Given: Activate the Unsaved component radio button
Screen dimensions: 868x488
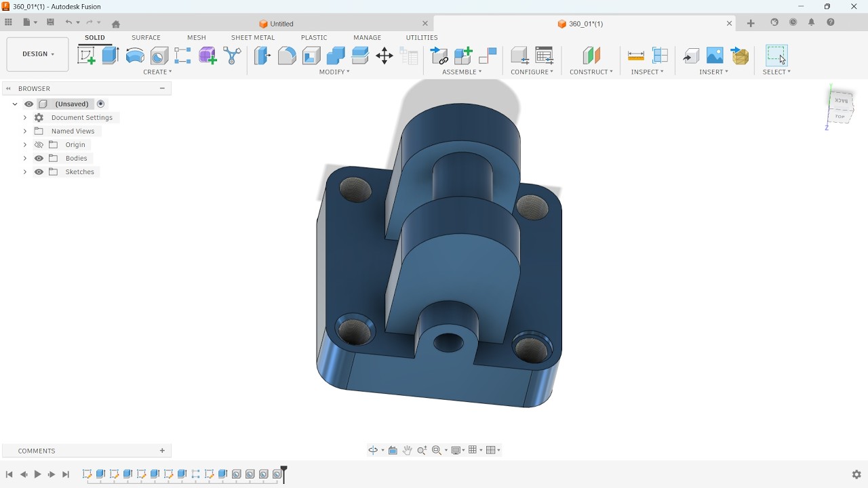Looking at the screenshot, I should pos(100,104).
